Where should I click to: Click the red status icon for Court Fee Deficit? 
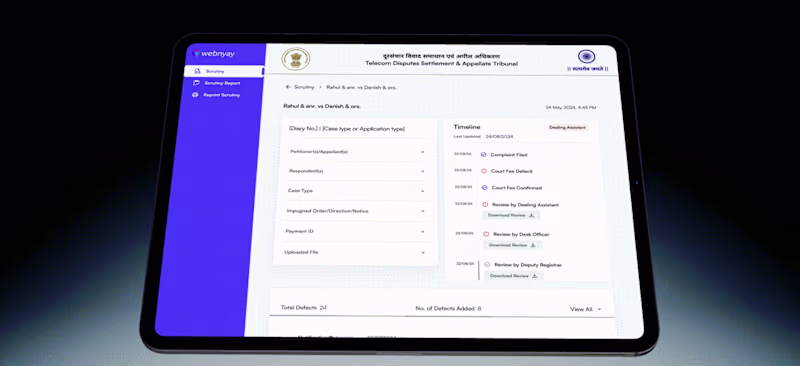click(484, 171)
